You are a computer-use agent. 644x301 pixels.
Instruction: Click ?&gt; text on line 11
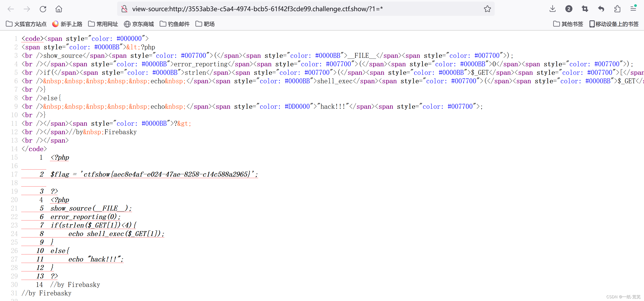182,123
